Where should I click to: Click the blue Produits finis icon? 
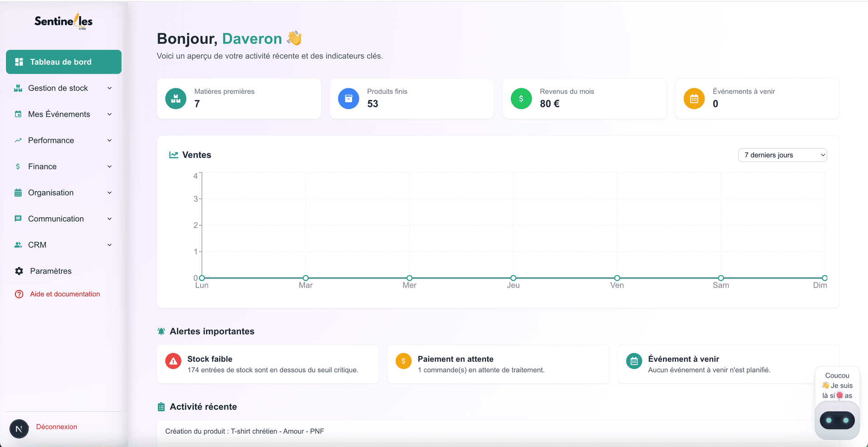[349, 99]
